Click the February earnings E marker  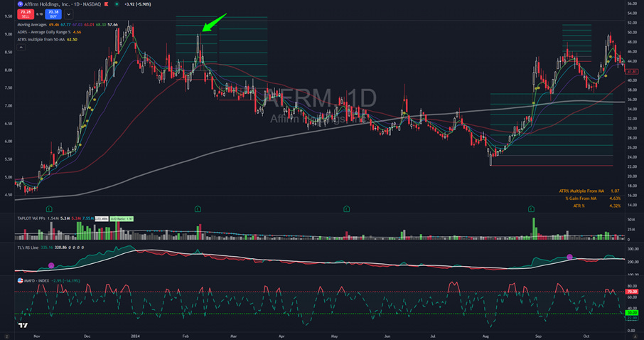point(198,209)
